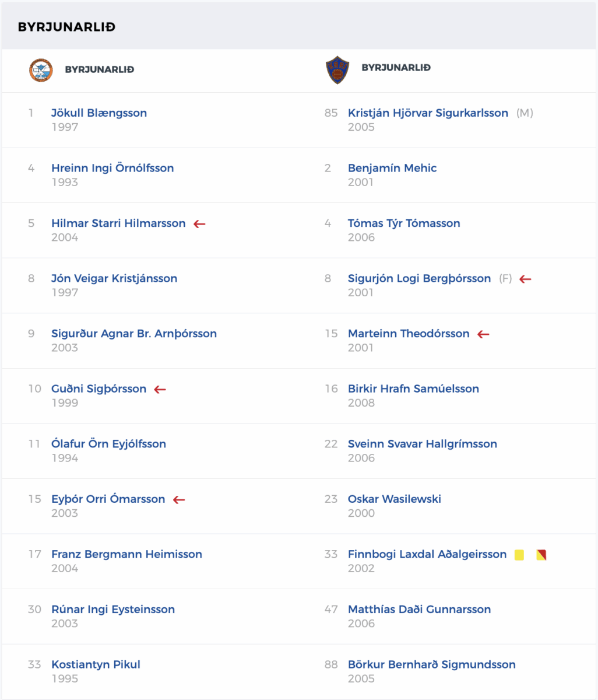Click substitution arrow beside Hilmar Starri Hilmarsson
The image size is (598, 700).
[x=199, y=223]
